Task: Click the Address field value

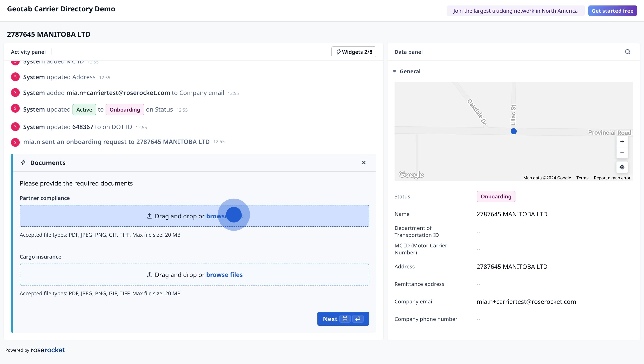Action: click(x=512, y=266)
